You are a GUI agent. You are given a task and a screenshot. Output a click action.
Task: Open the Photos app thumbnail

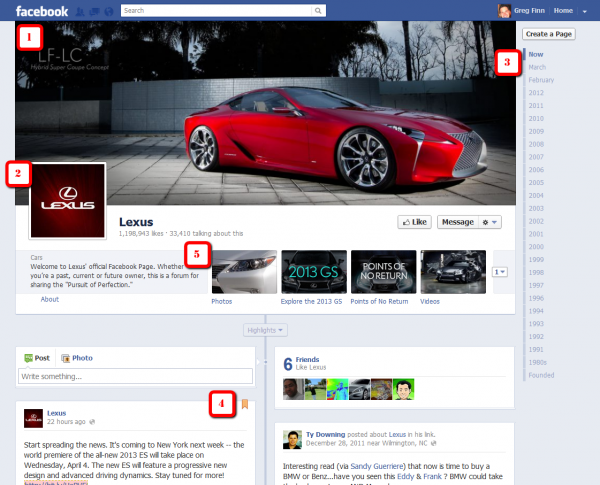pyautogui.click(x=244, y=272)
